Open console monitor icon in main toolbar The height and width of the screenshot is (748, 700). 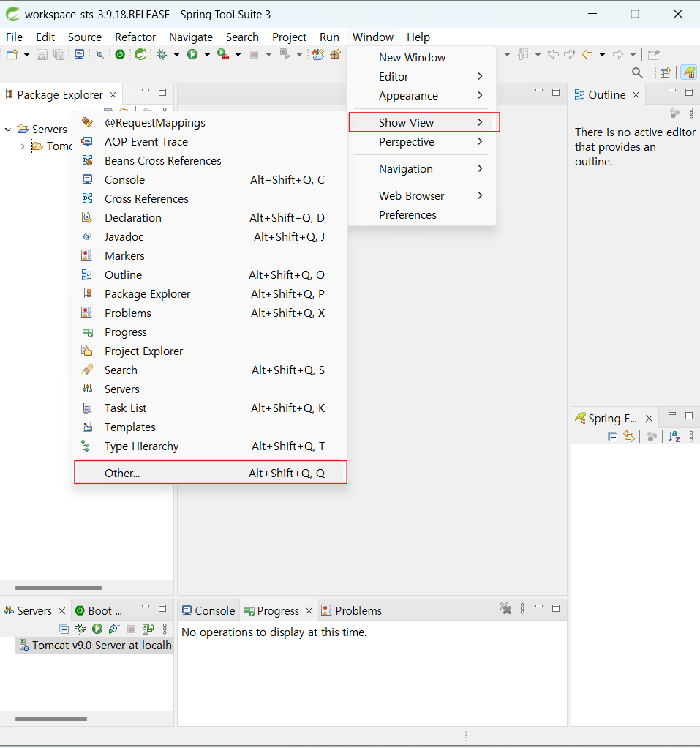79,54
